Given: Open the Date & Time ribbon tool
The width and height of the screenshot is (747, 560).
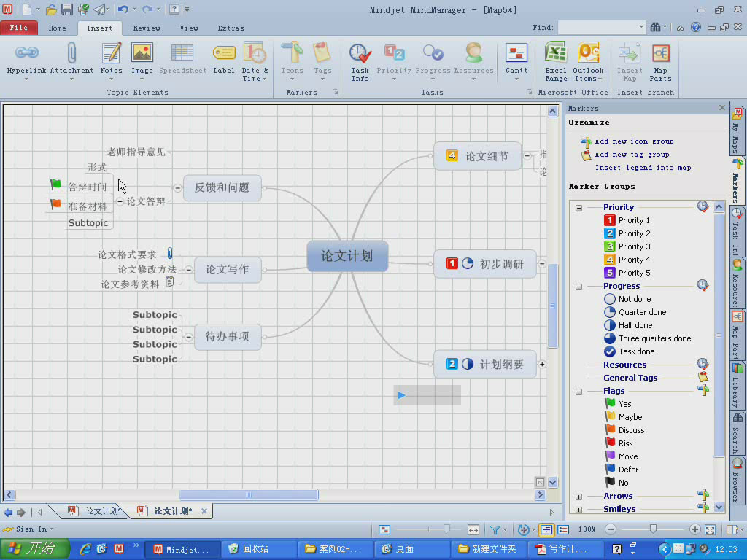Looking at the screenshot, I should (255, 62).
